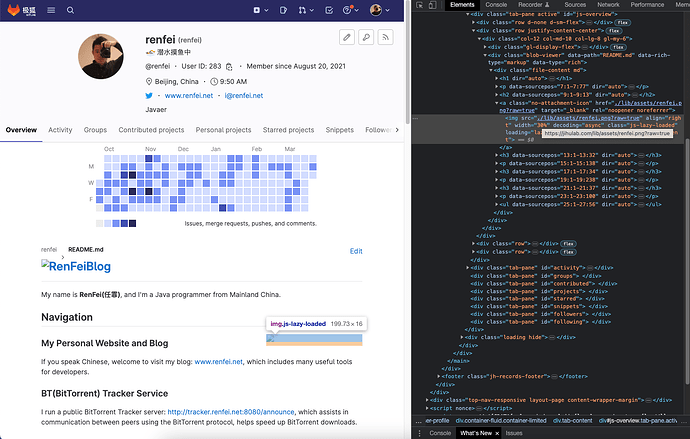Open the Twitter bird profile link

click(149, 95)
